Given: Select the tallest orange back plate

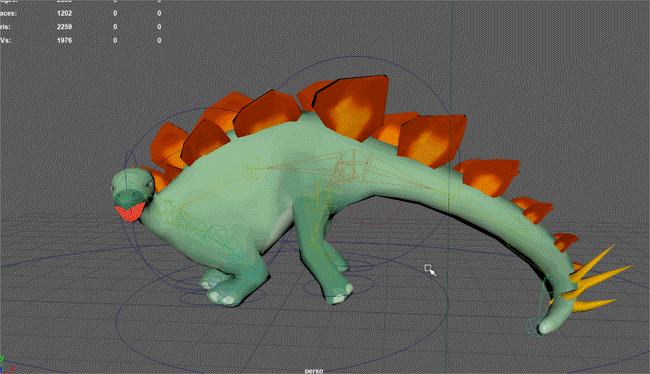Looking at the screenshot, I should pyautogui.click(x=352, y=106).
